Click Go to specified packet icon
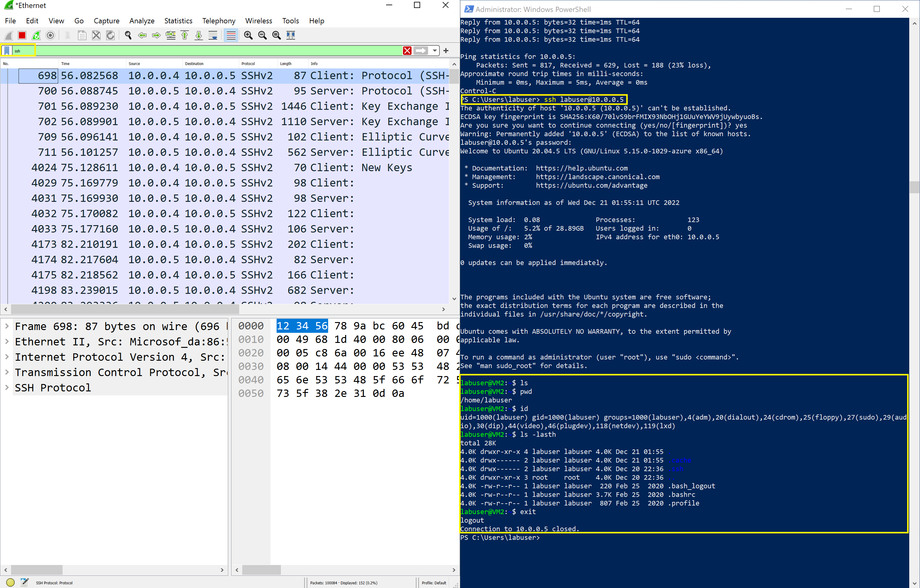The height and width of the screenshot is (588, 920). pyautogui.click(x=171, y=36)
